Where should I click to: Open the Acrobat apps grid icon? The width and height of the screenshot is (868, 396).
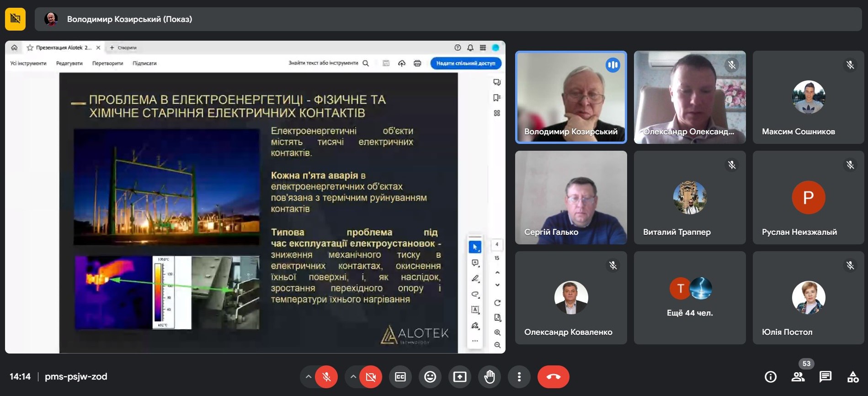tap(483, 48)
